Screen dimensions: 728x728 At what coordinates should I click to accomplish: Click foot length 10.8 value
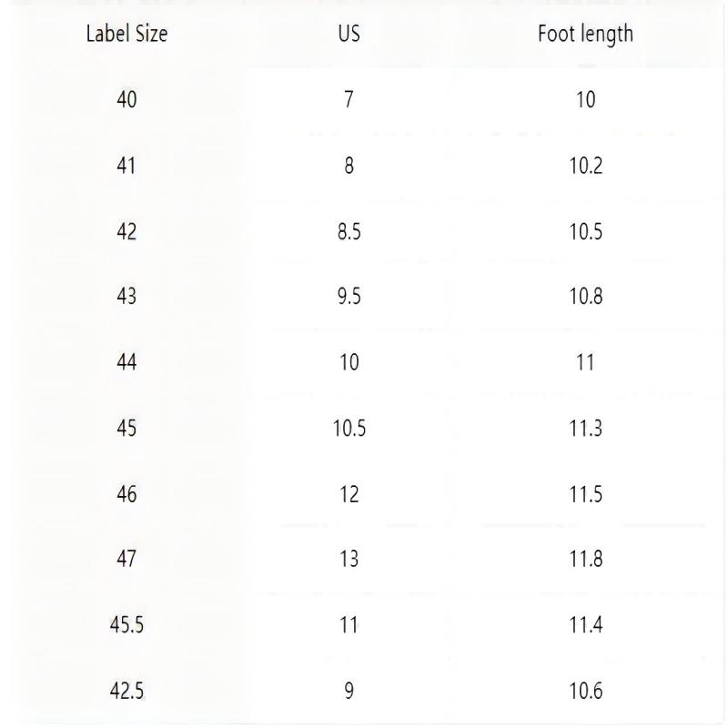pos(586,297)
